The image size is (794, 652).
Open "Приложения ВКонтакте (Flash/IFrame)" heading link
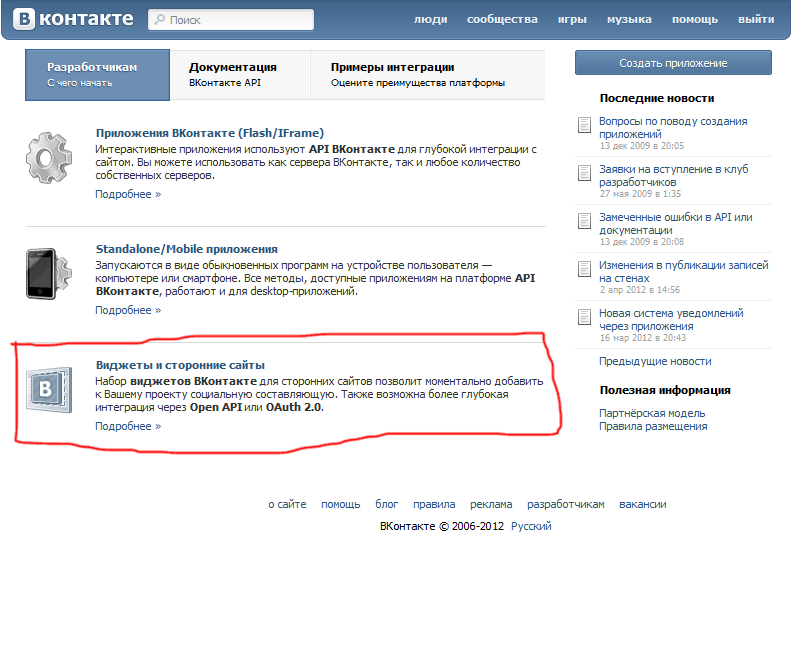[210, 133]
